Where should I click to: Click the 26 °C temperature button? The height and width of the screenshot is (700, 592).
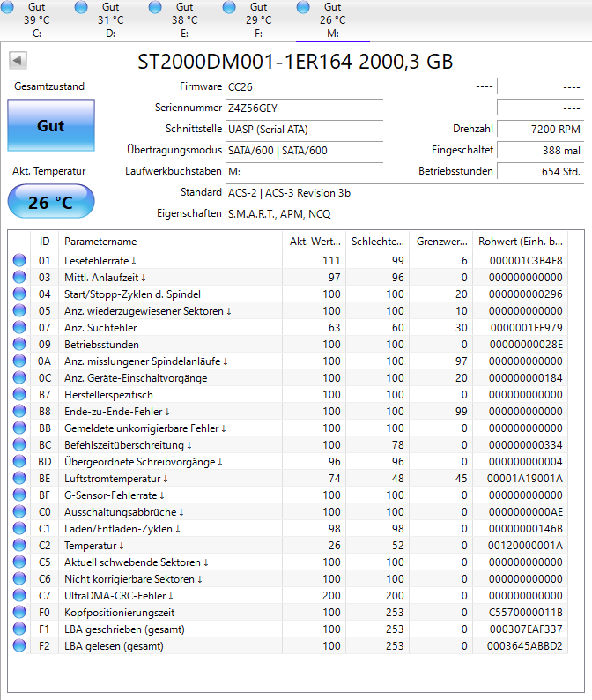pos(51,202)
